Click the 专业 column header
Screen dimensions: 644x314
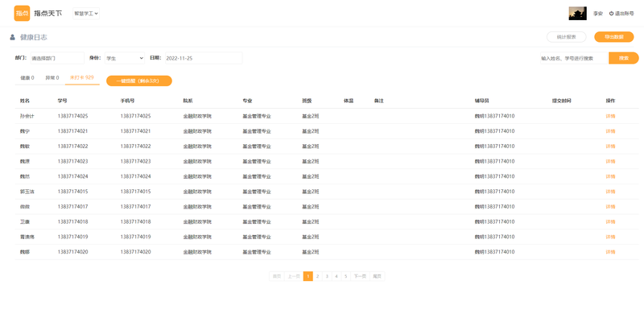[x=247, y=101]
